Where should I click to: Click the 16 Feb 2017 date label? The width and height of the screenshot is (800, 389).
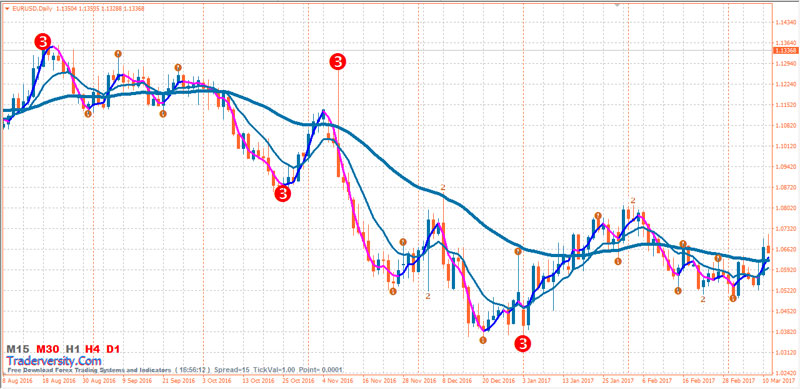pos(699,380)
